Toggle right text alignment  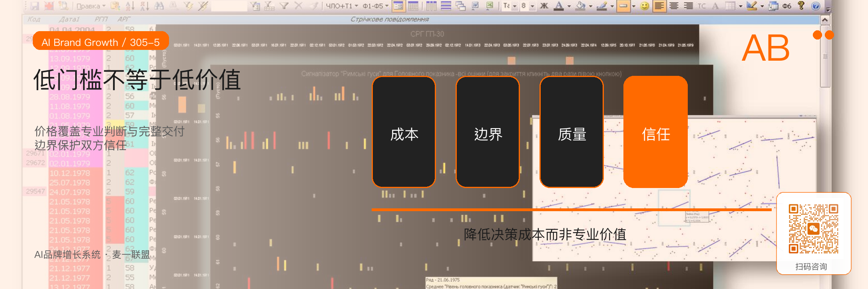[688, 6]
